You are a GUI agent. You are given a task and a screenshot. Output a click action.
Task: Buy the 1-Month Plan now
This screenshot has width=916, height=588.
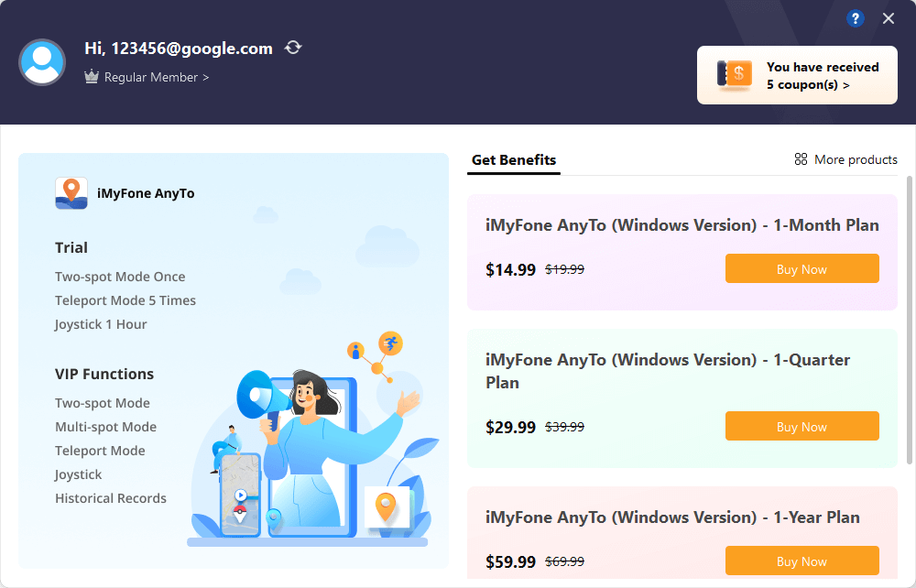[x=802, y=268]
